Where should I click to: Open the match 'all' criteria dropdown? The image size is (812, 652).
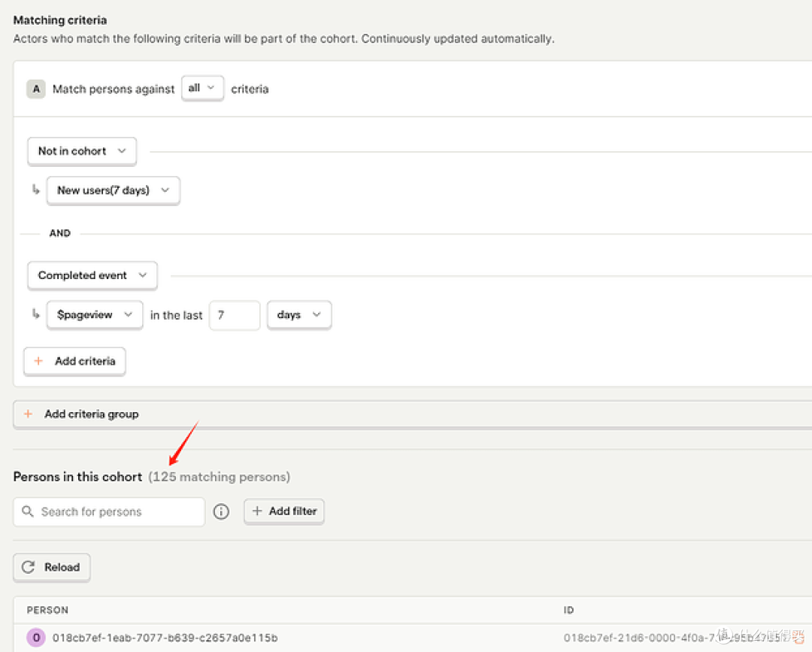coord(202,89)
